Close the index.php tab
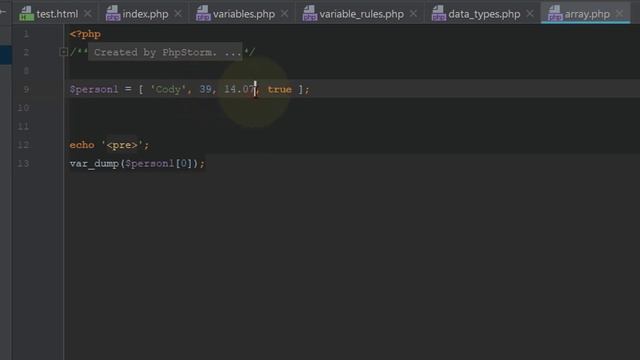The width and height of the screenshot is (640, 360). click(x=178, y=14)
